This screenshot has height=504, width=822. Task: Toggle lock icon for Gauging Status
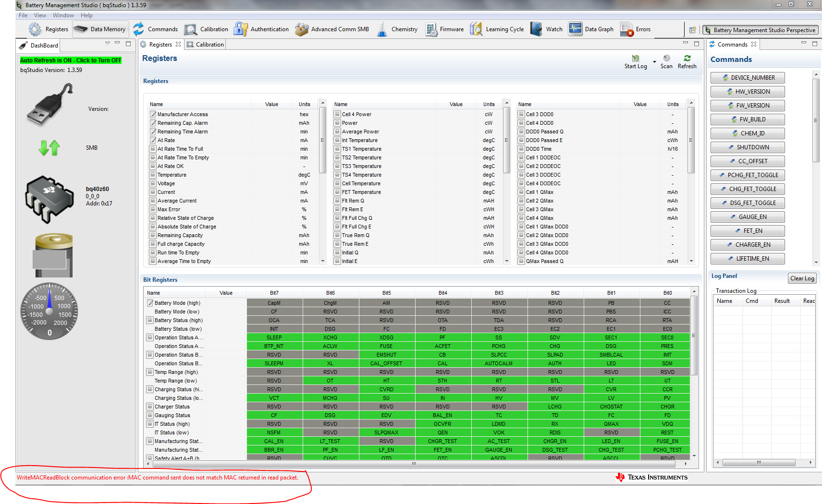point(150,415)
